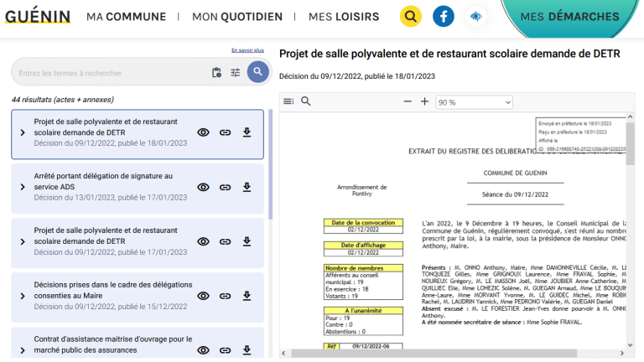Preview 'Décisions prises dans le cadre des délégations'

(203, 296)
